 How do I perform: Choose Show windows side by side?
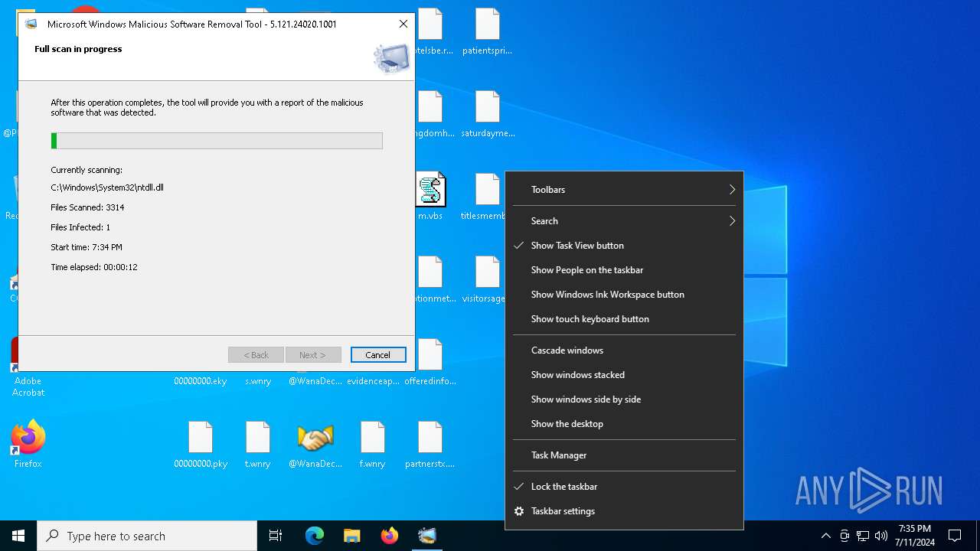click(x=624, y=399)
